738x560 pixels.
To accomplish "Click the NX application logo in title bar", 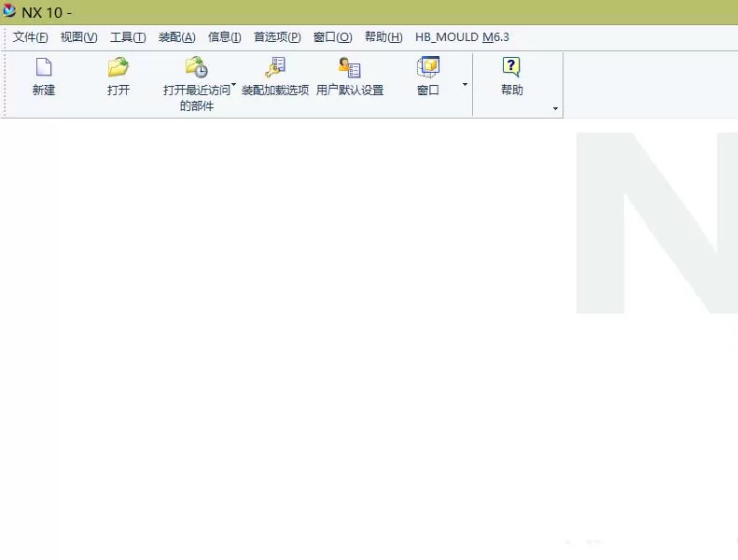I will pyautogui.click(x=9, y=10).
